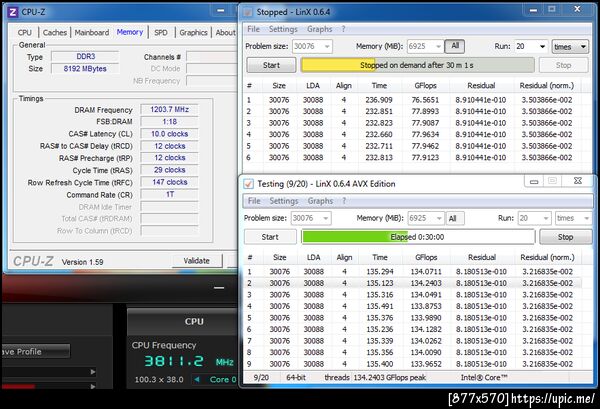Expand Memory (MiB) dropdown in stopped LinX
The width and height of the screenshot is (600, 409).
click(x=438, y=46)
